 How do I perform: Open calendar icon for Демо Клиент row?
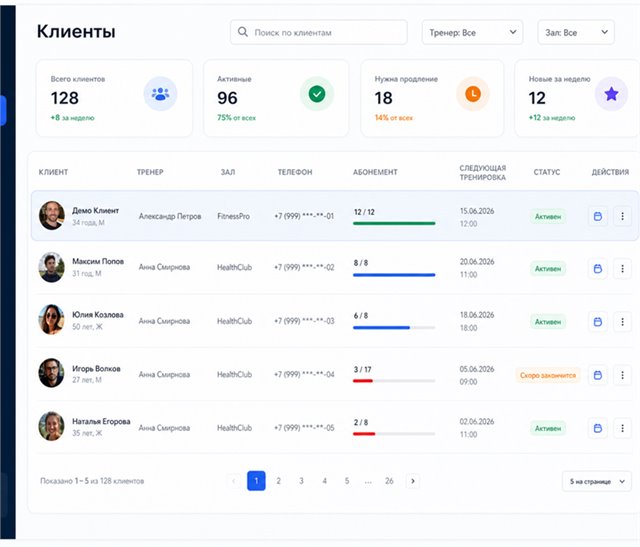pyautogui.click(x=598, y=216)
